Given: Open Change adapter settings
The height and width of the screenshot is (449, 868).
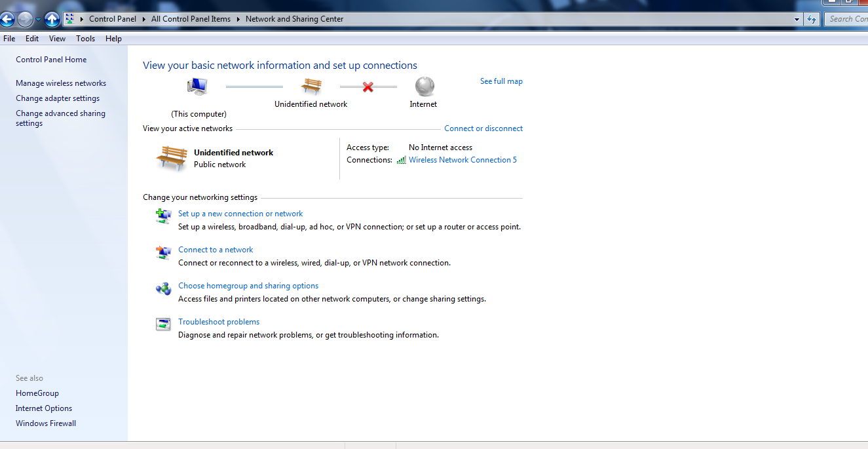Looking at the screenshot, I should [x=58, y=98].
